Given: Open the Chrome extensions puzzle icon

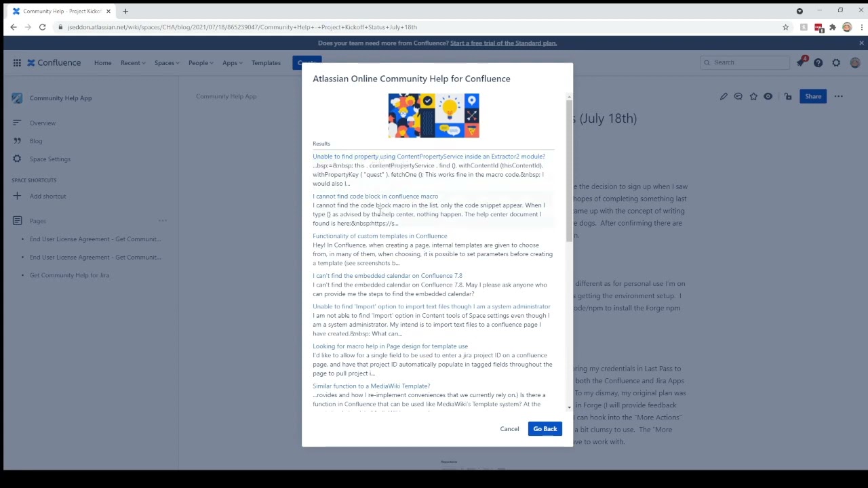Looking at the screenshot, I should click(833, 27).
